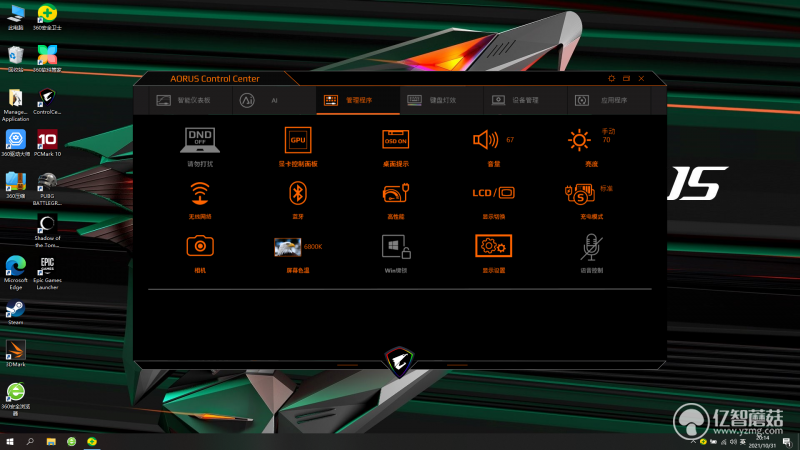Click the LCD display switch icon
This screenshot has height=450, width=800.
(x=493, y=192)
